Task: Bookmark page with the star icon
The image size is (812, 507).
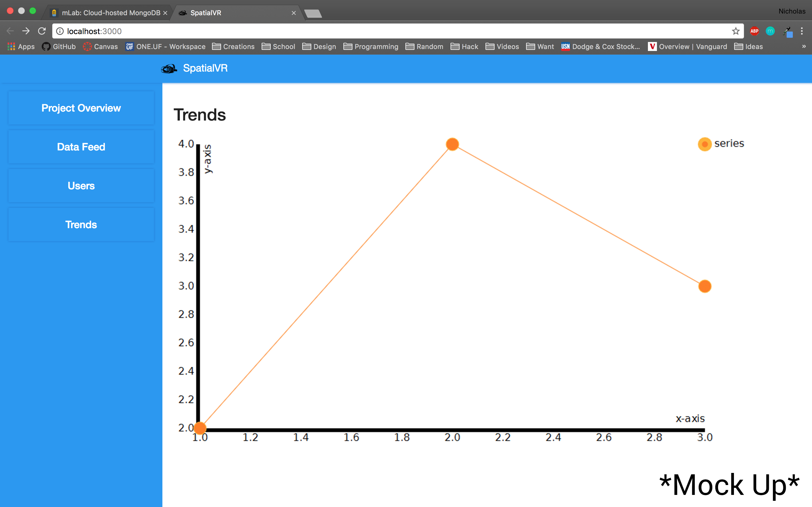Action: [736, 31]
